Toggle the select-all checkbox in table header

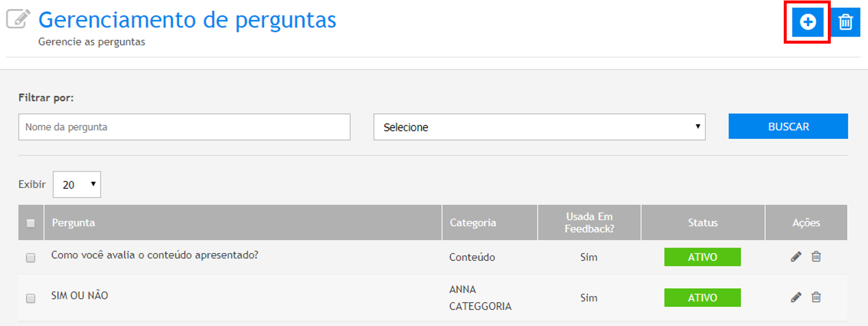click(30, 223)
